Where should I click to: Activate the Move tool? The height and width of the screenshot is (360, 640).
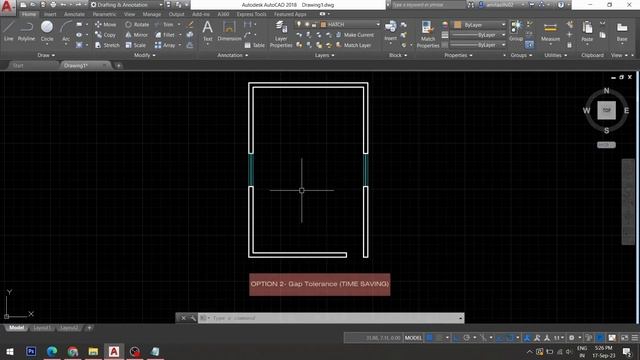click(105, 24)
